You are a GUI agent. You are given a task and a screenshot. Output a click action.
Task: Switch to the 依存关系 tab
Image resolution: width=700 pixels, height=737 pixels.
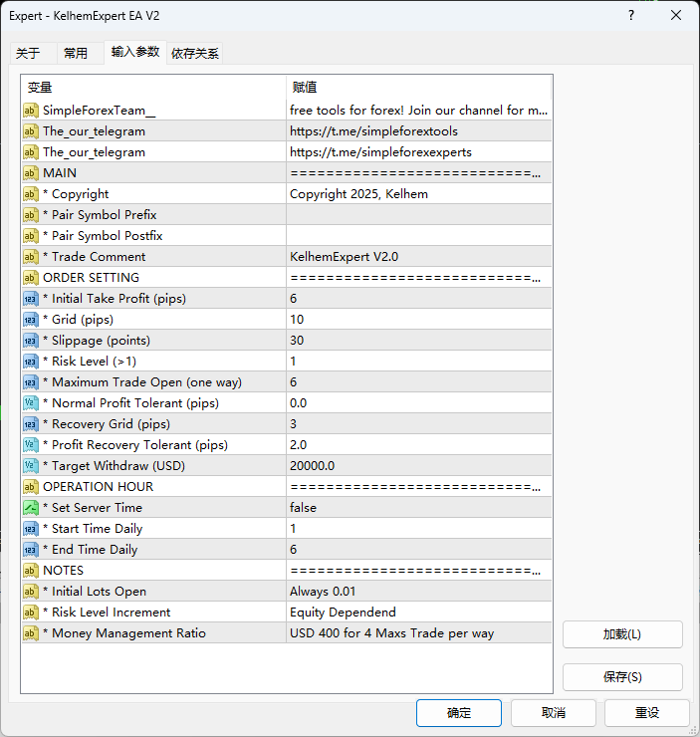pos(195,54)
